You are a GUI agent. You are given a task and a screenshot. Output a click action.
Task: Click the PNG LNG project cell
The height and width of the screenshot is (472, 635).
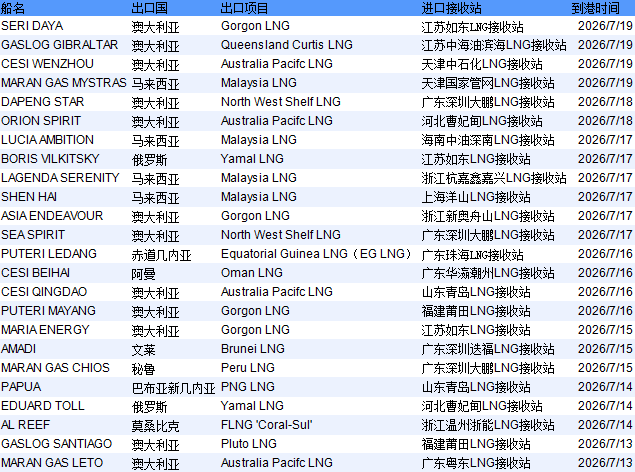pyautogui.click(x=248, y=387)
